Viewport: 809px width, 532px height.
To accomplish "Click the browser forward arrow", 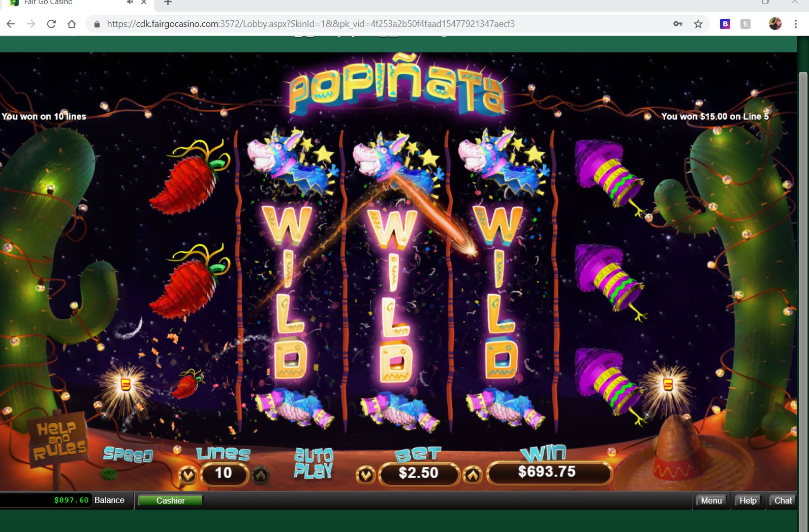I will click(x=31, y=24).
